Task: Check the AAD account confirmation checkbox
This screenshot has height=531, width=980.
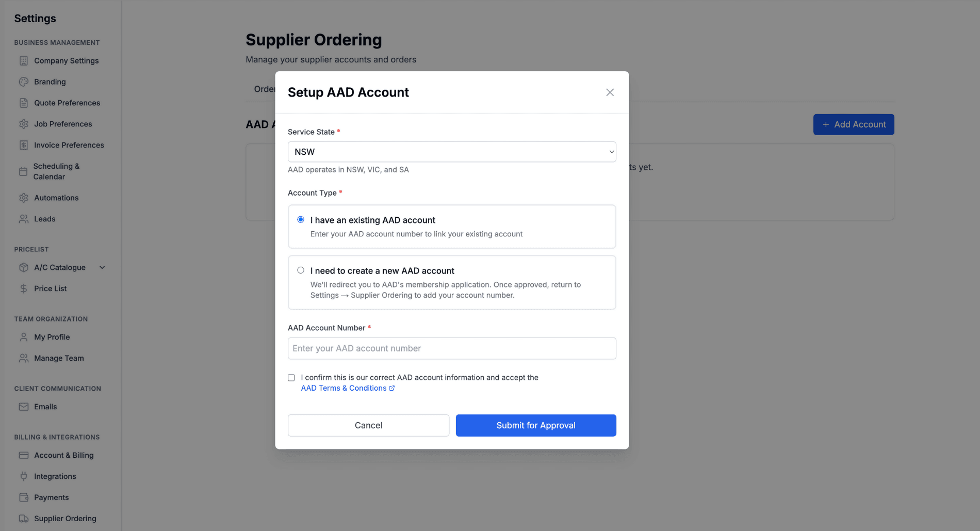Action: tap(291, 377)
